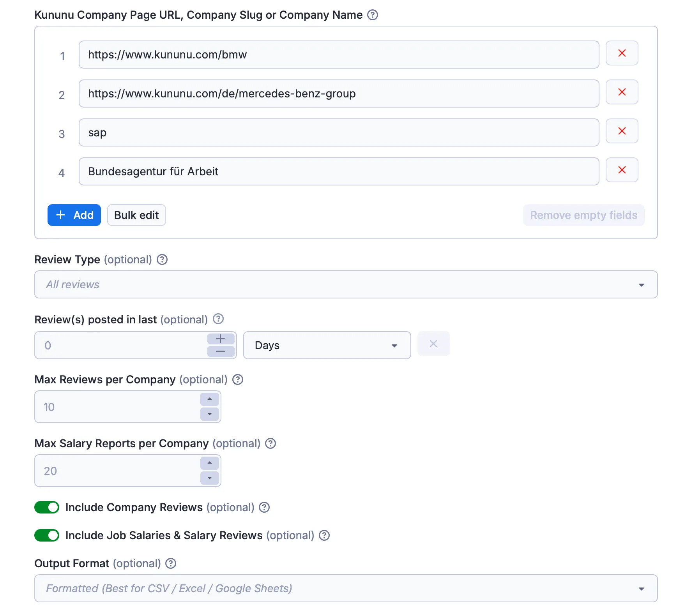Clear the Review(s) posted in last value
Image resolution: width=700 pixels, height=614 pixels.
(x=433, y=344)
